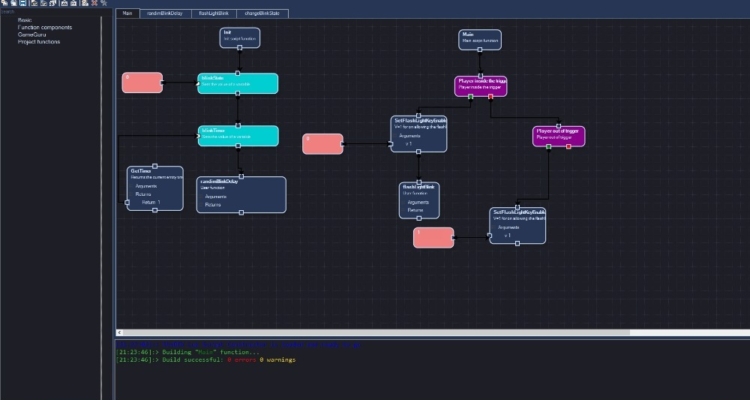Switch to the Main tab

coord(127,13)
